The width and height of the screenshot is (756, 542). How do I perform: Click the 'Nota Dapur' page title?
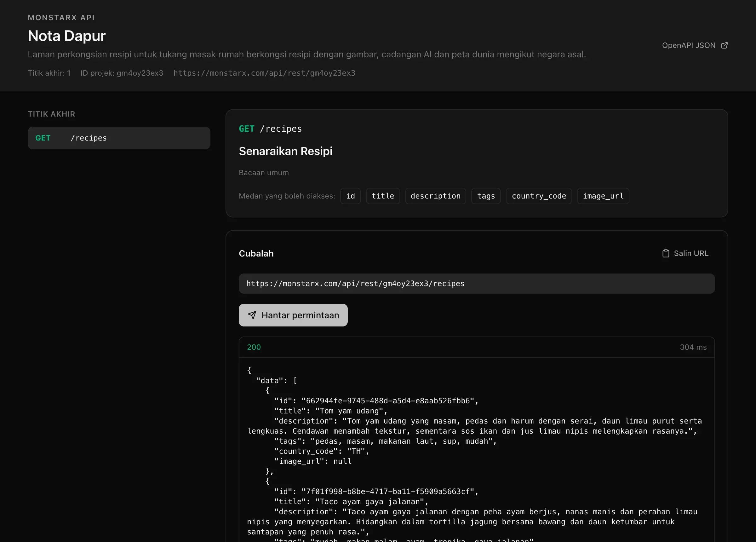click(x=67, y=36)
